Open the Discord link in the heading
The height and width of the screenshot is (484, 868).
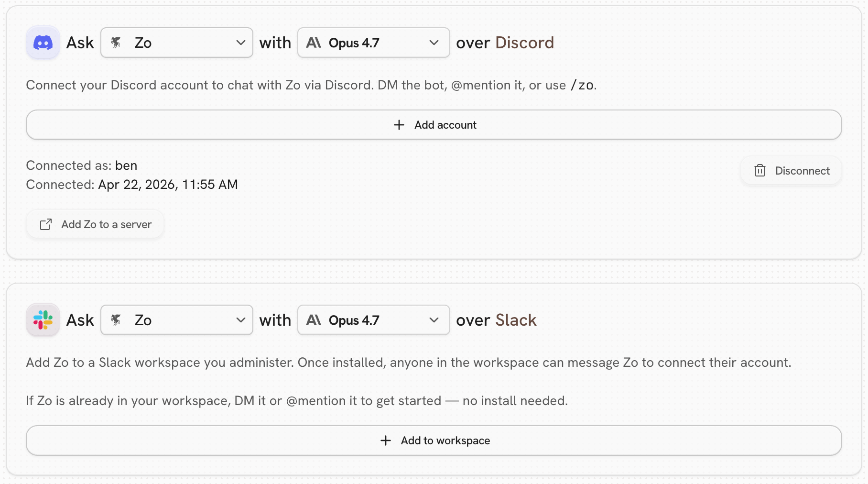coord(524,43)
